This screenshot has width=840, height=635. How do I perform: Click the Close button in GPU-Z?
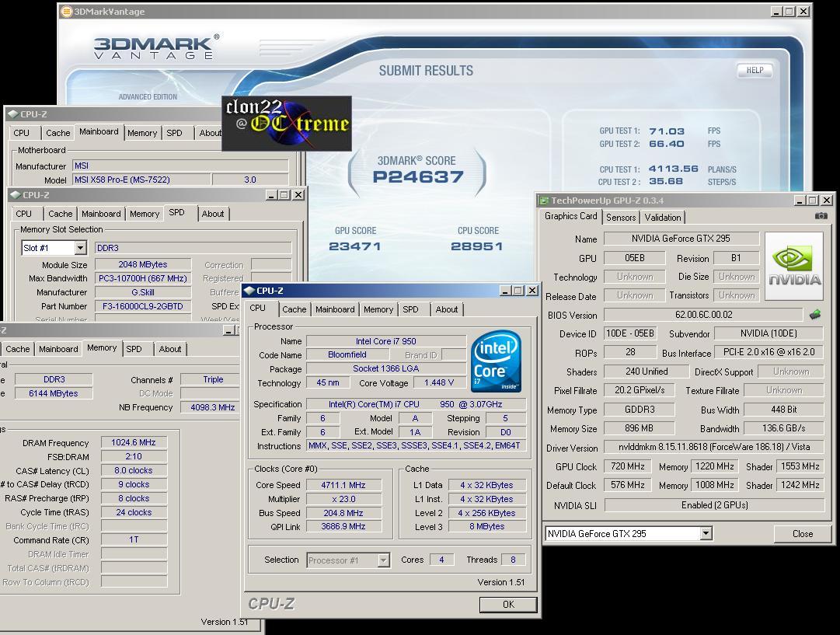click(803, 534)
